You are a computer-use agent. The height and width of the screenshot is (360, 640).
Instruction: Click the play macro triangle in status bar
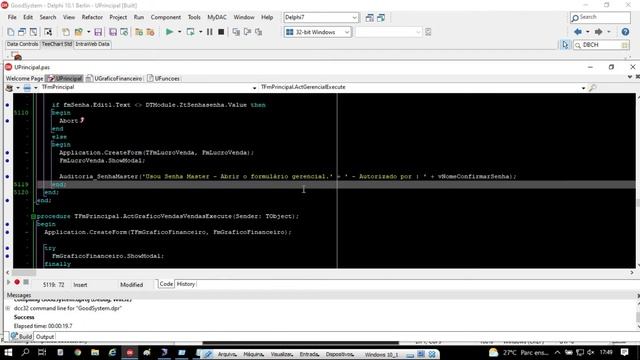click(x=8, y=282)
